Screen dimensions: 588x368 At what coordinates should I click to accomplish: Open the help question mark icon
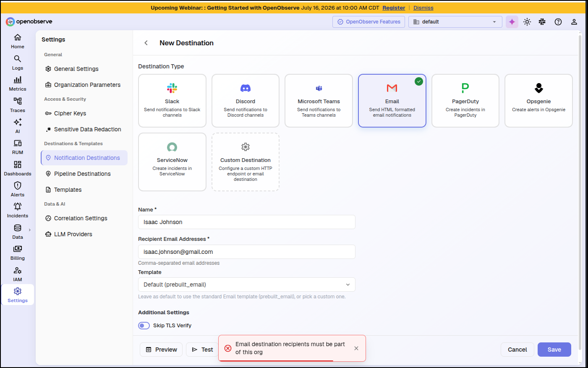tap(558, 22)
